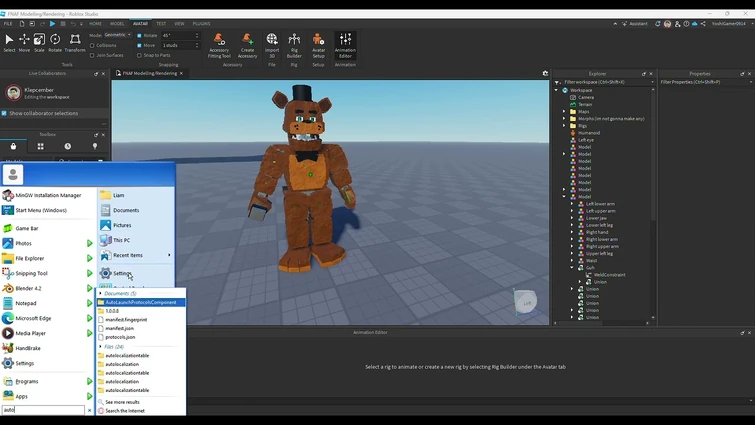This screenshot has width=755, height=425.
Task: Toggle the Rotate snapping checkbox
Action: [x=139, y=35]
